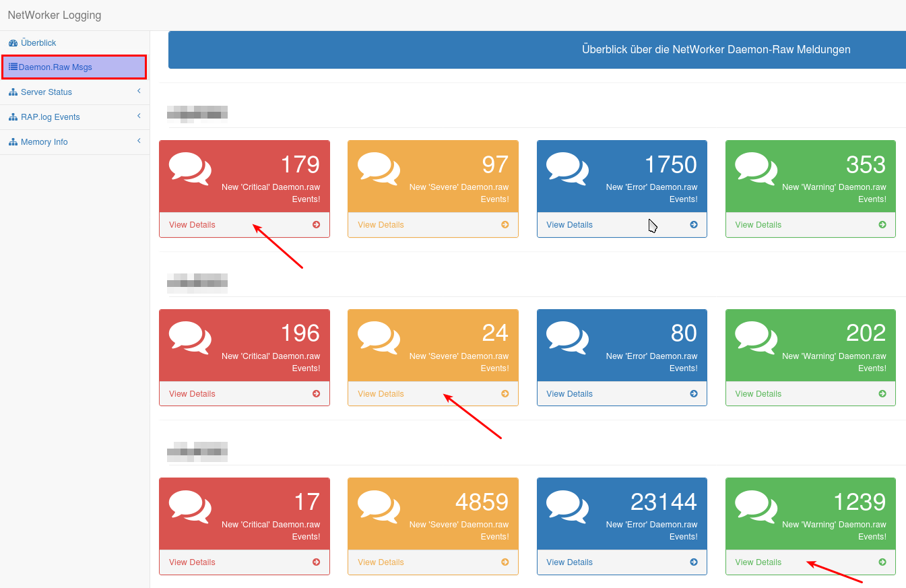View Details of 80 Error events
Image resolution: width=906 pixels, height=588 pixels.
click(569, 394)
